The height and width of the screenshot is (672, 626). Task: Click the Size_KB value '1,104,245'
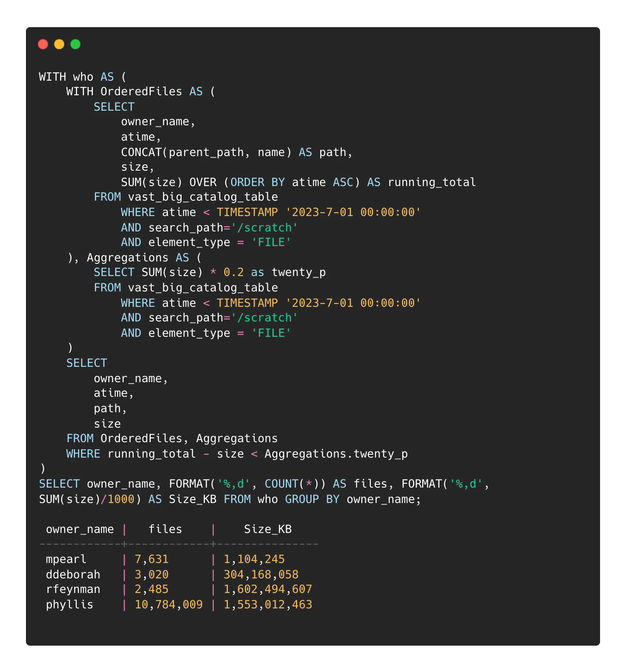coord(254,559)
